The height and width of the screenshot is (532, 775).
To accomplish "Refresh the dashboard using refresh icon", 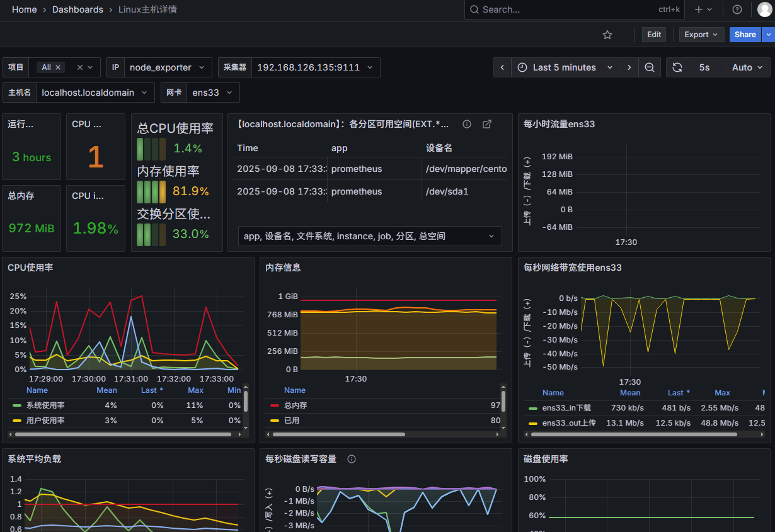I will 677,67.
